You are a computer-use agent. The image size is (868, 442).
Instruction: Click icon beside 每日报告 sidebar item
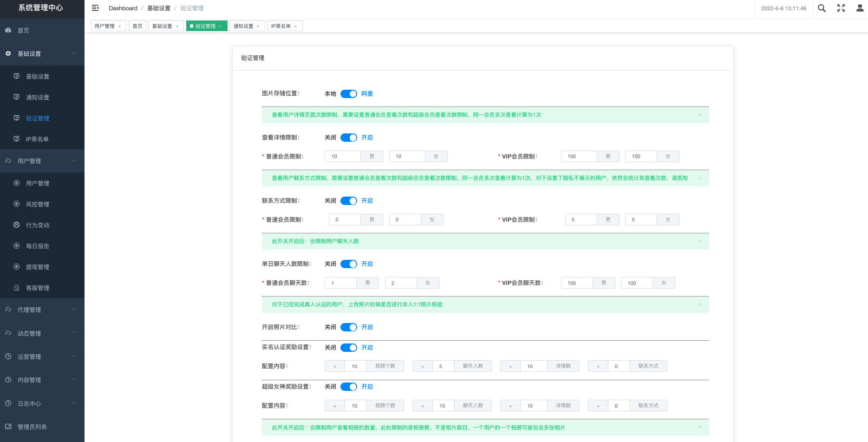[17, 246]
